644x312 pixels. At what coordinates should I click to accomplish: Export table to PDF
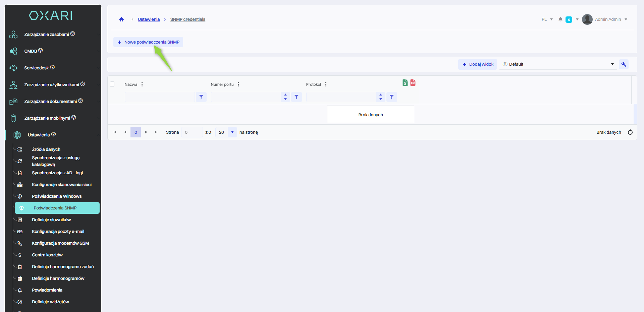[413, 83]
